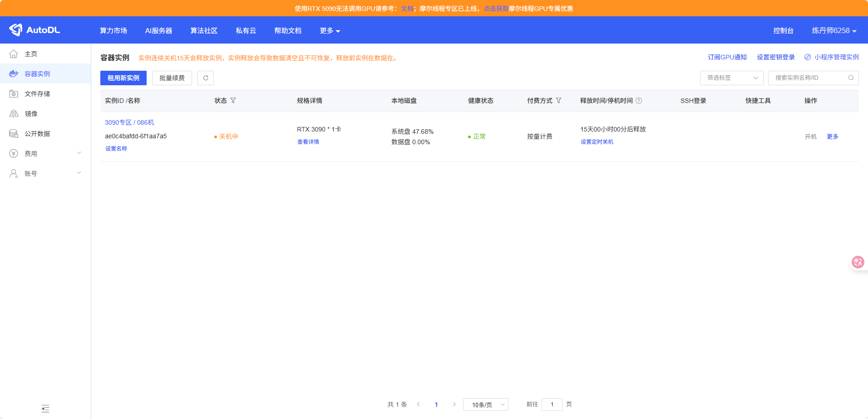Image resolution: width=868 pixels, height=419 pixels.
Task: Click the filter funnel icon next to 付费方式
Action: tap(558, 101)
